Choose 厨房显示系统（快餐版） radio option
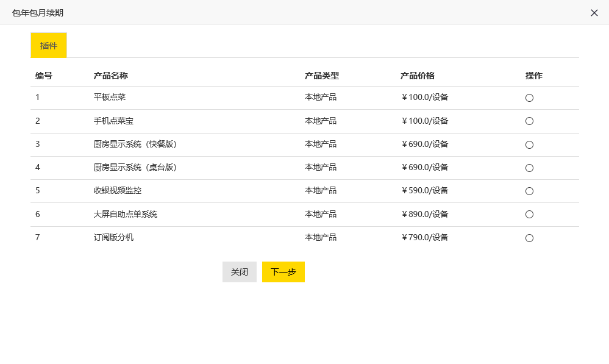The height and width of the screenshot is (364, 609). pos(529,145)
